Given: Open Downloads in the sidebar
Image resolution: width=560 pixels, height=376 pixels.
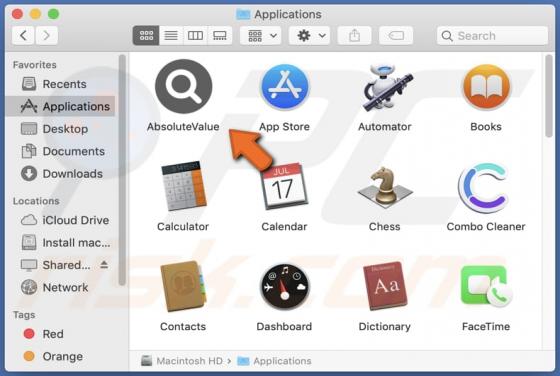Looking at the screenshot, I should pos(60,174).
